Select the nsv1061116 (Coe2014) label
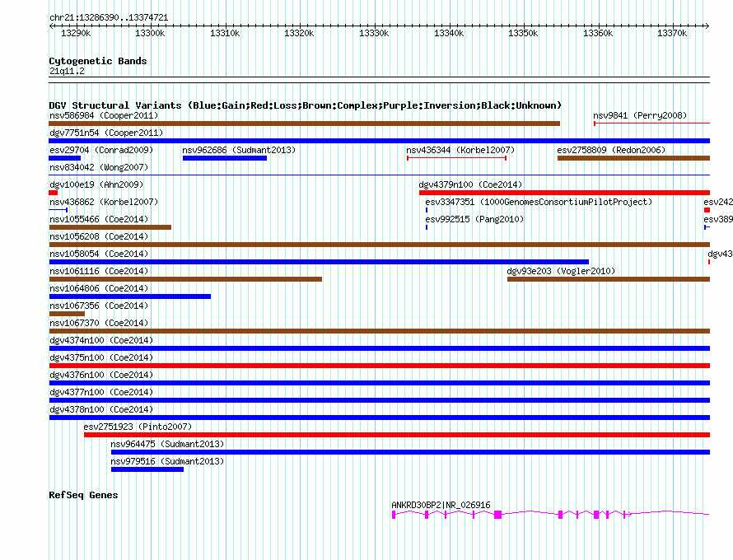Viewport: 733px width, 560px height. [99, 271]
